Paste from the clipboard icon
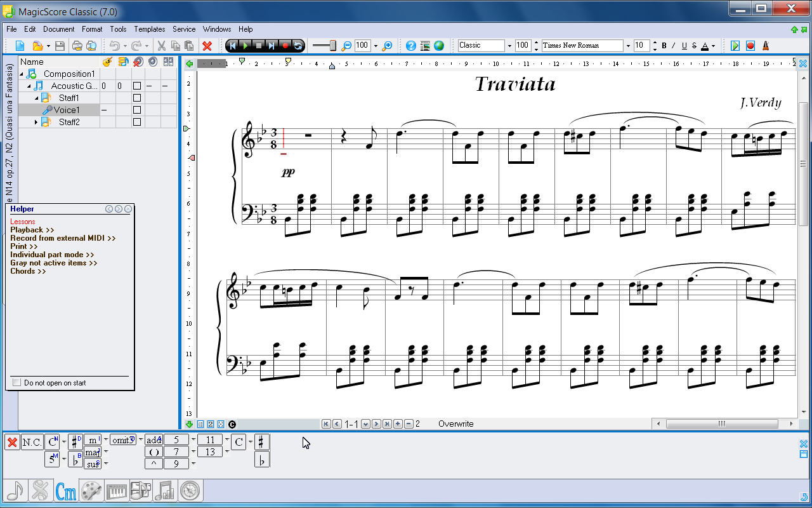Viewport: 812px width, 508px height. point(189,46)
